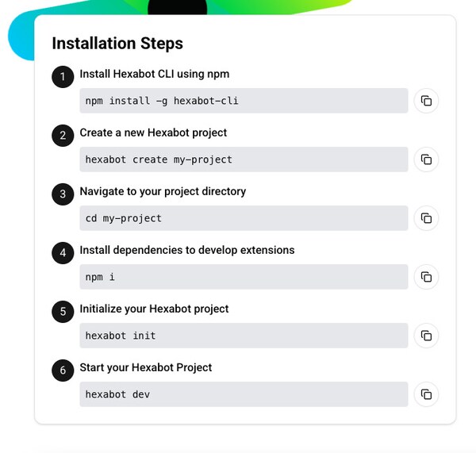Screen dimensions: 476x453
Task: Click the step 5 number badge
Action: (x=63, y=312)
